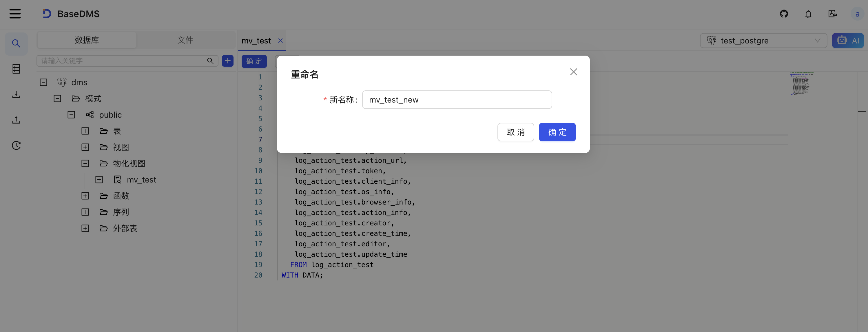Image resolution: width=868 pixels, height=332 pixels.
Task: Click 'FROM log_action_test' code line
Action: pyautogui.click(x=331, y=264)
